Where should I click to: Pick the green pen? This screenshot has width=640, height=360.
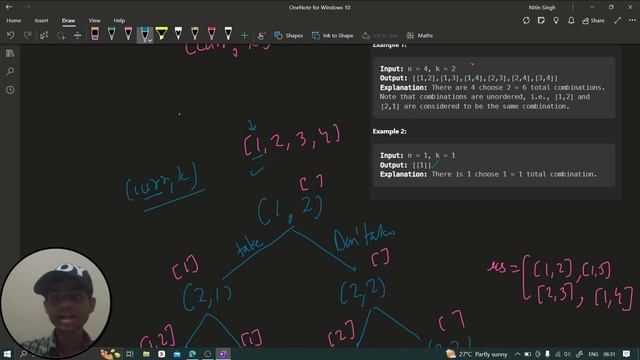click(111, 34)
